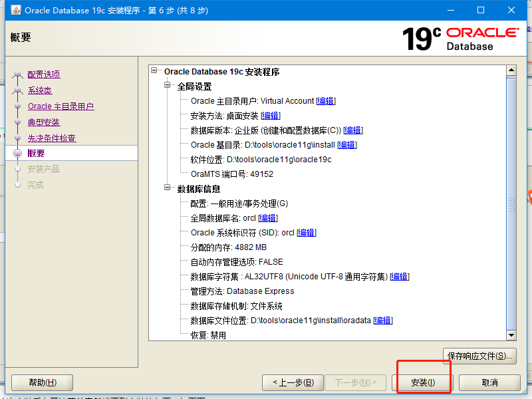Go to Oracle 主目录用户 step
532x399 pixels.
61,106
